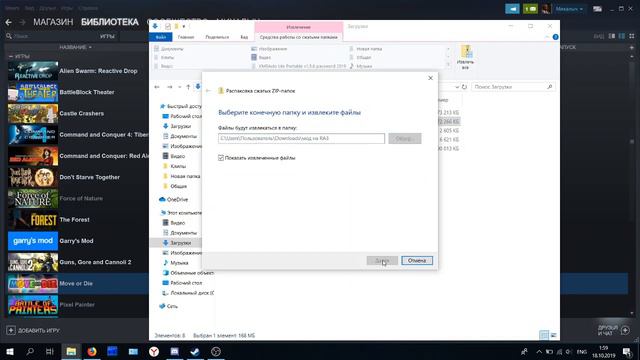Viewport: 640px width, 360px height.
Task: Open Discord from taskbar
Action: (x=175, y=351)
